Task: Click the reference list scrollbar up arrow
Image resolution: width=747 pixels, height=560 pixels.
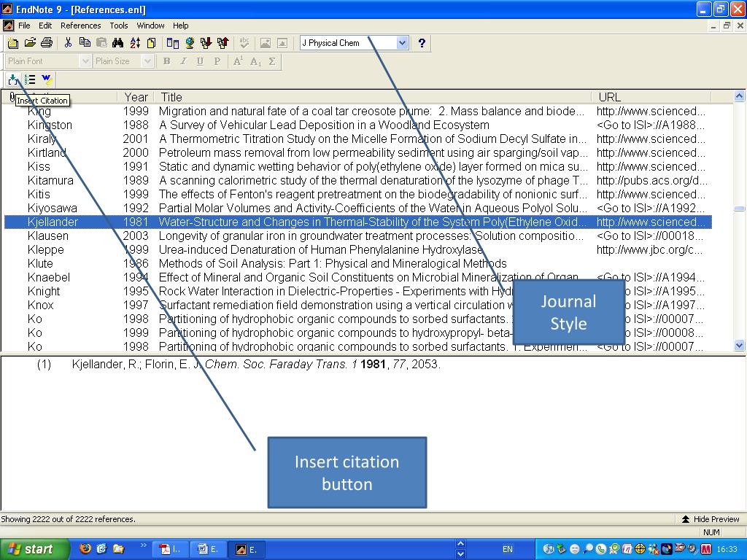Action: pyautogui.click(x=740, y=96)
